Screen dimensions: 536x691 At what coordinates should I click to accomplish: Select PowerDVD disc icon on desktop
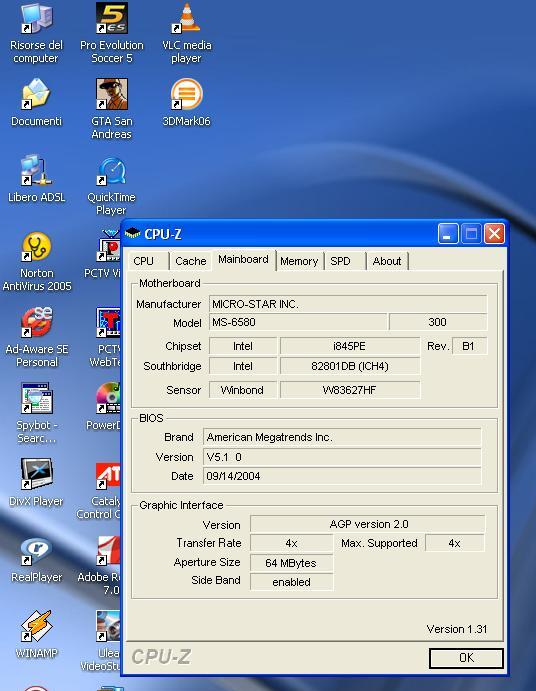pyautogui.click(x=108, y=398)
